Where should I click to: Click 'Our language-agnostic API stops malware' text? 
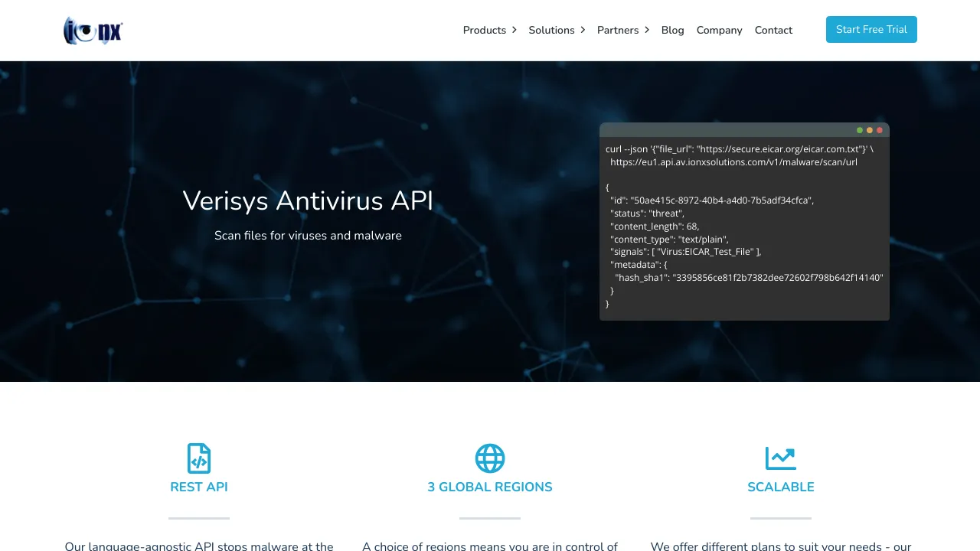pos(199,546)
